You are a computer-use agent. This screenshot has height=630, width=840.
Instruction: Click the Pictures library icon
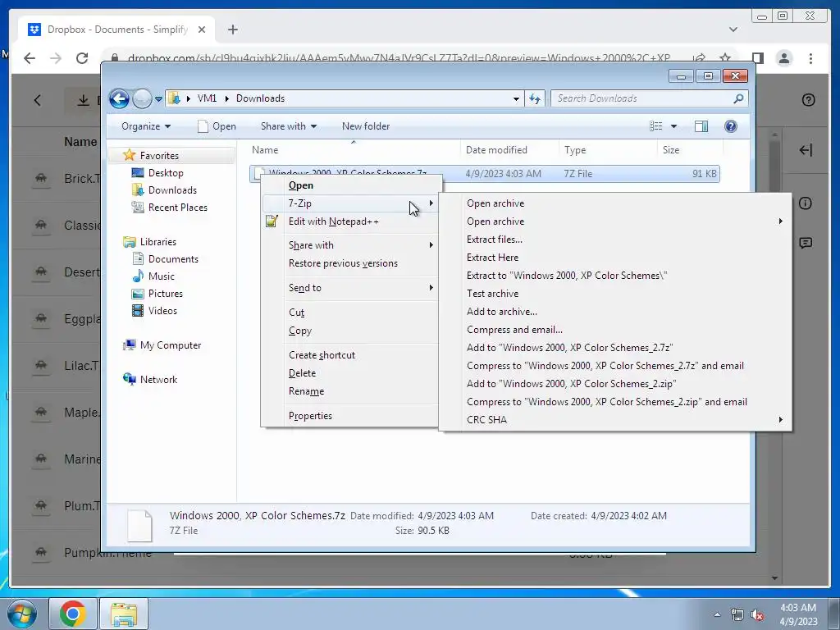(138, 294)
